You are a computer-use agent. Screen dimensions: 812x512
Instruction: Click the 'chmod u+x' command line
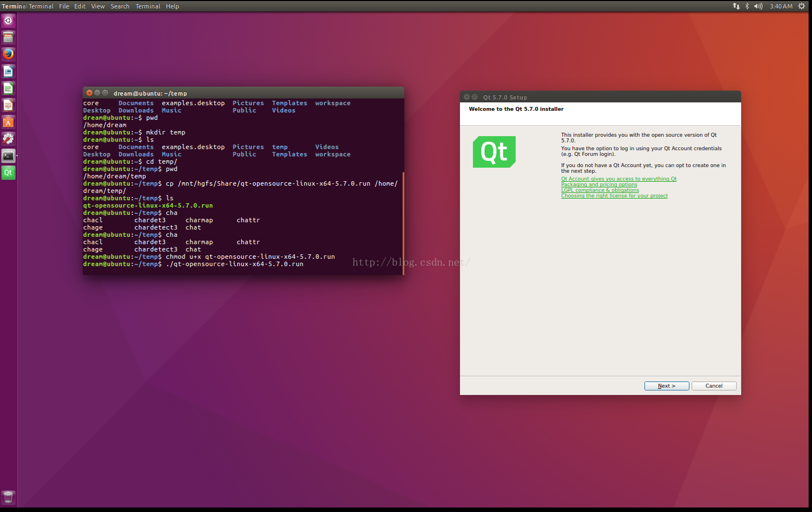209,257
